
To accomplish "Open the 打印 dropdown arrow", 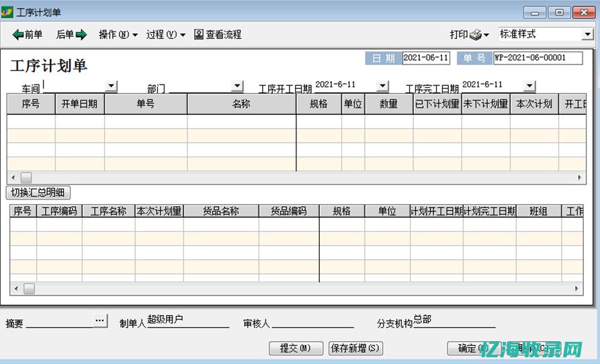I will click(486, 35).
